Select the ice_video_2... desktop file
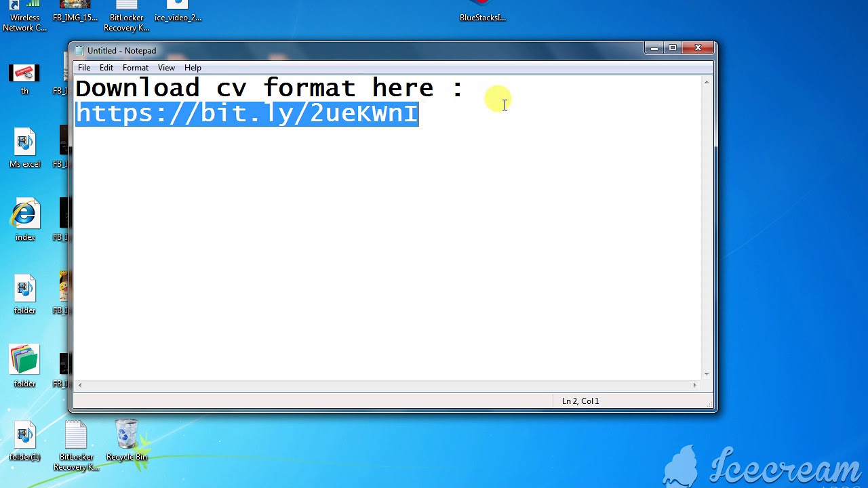Image resolution: width=868 pixels, height=488 pixels. pos(178,12)
